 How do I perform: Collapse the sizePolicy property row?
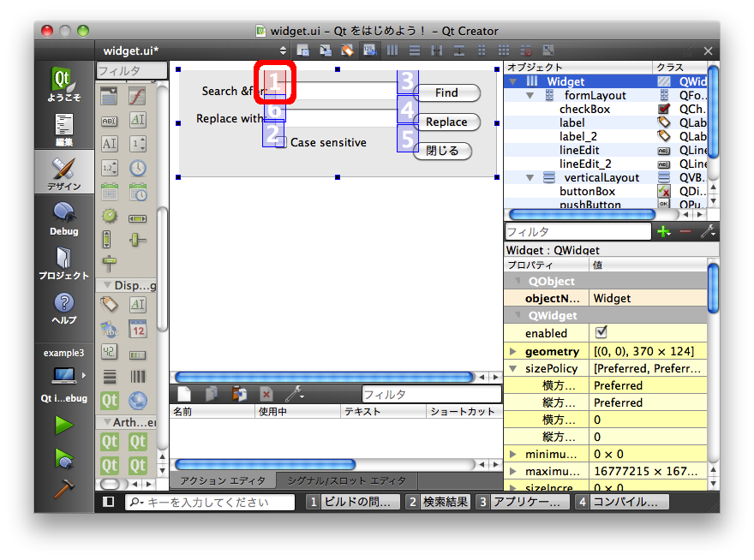pos(513,369)
